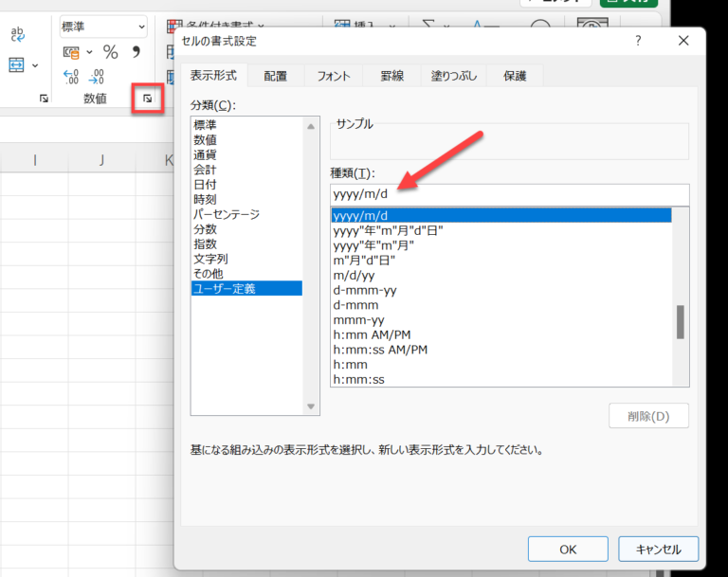Select h:mm AM/PM format

pos(501,334)
